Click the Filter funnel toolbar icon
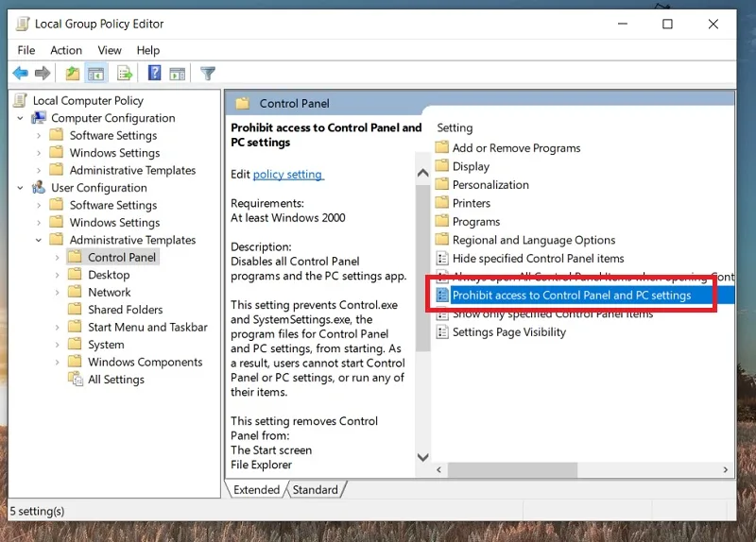 208,74
